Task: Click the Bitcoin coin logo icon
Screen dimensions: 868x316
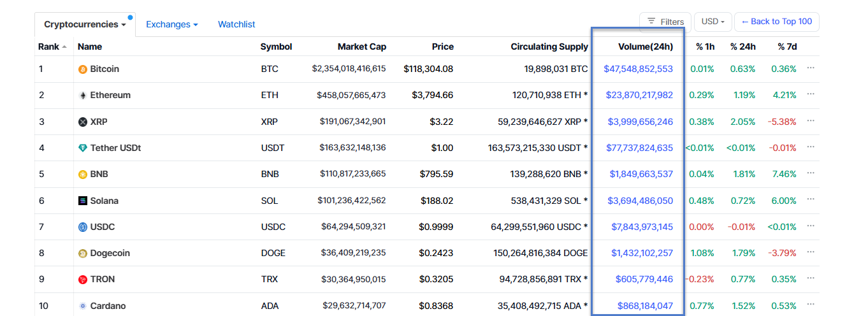Action: 82,69
